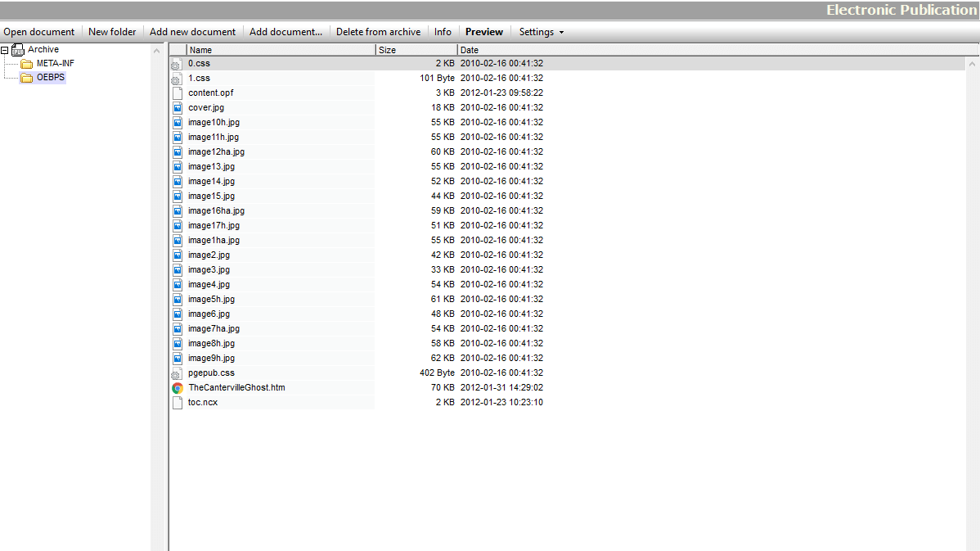Select the OEBPS tree label
The height and width of the screenshot is (551, 980).
51,78
